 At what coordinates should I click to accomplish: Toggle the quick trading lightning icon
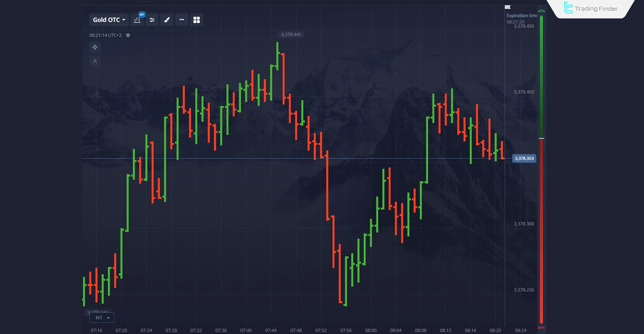pos(95,47)
